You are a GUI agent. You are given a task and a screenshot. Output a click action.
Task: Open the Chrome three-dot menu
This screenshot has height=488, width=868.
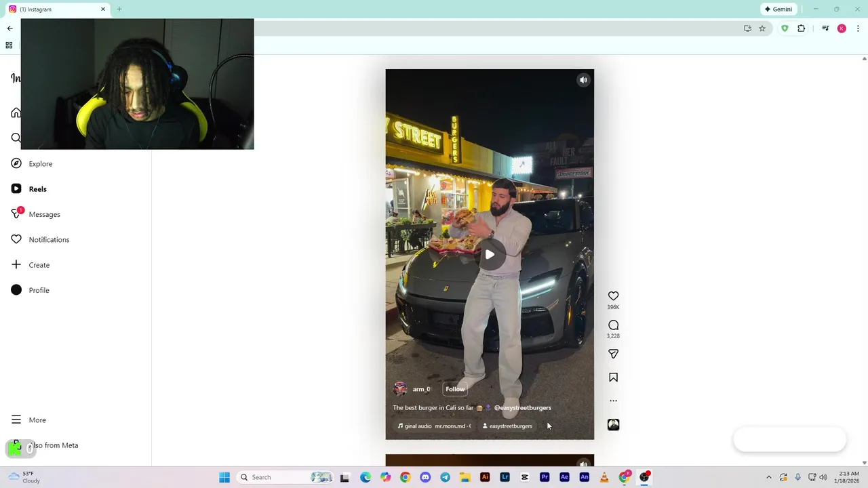[858, 28]
